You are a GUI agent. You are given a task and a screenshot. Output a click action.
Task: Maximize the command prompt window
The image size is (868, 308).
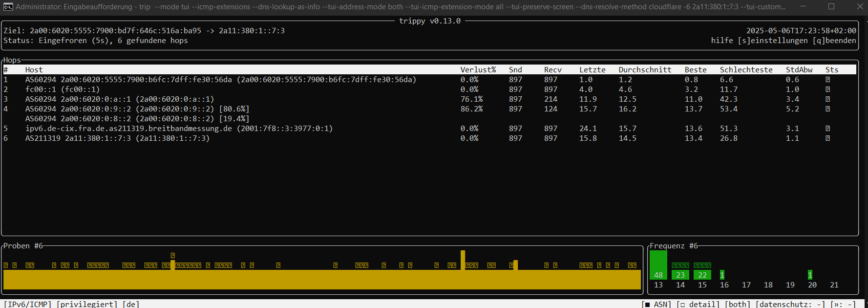[831, 7]
